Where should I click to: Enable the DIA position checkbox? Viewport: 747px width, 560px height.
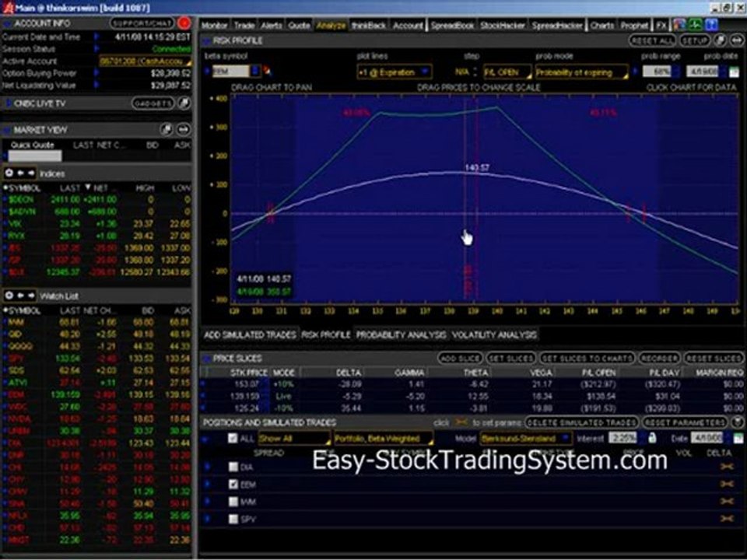point(233,467)
